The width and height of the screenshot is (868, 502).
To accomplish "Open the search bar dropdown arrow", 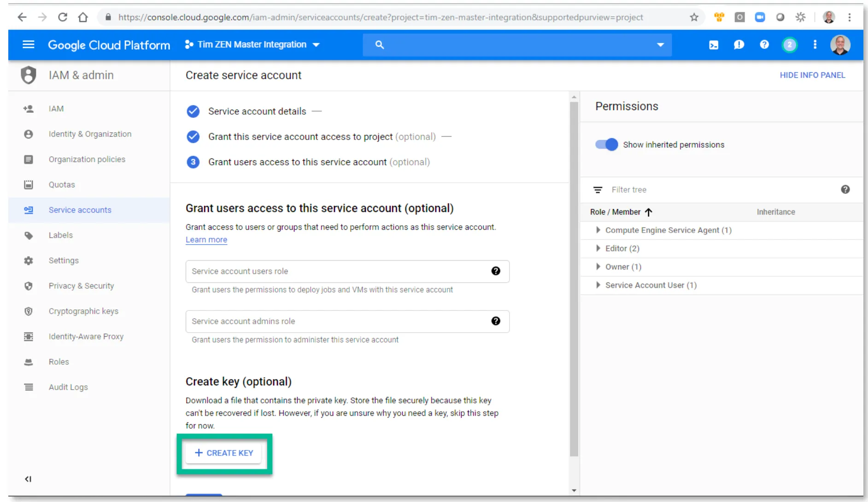I will (660, 45).
